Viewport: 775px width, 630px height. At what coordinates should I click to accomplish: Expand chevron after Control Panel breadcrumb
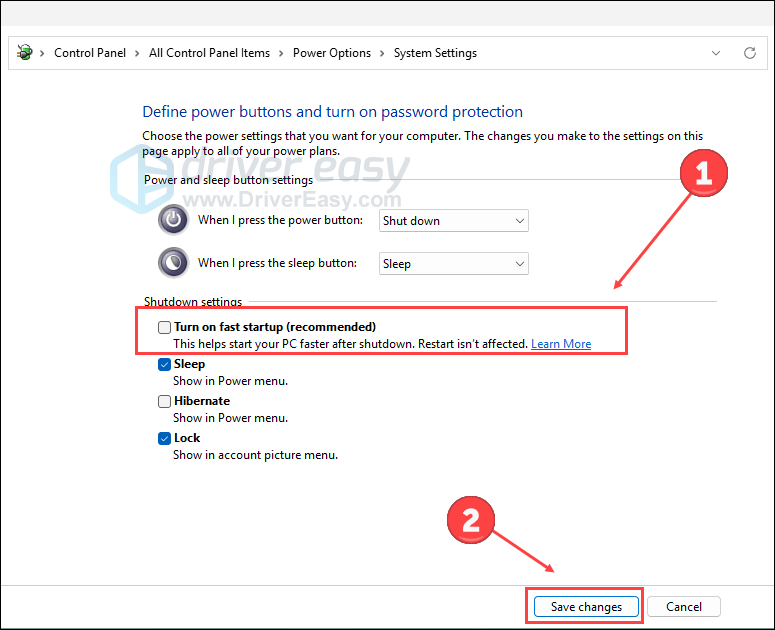tap(138, 53)
